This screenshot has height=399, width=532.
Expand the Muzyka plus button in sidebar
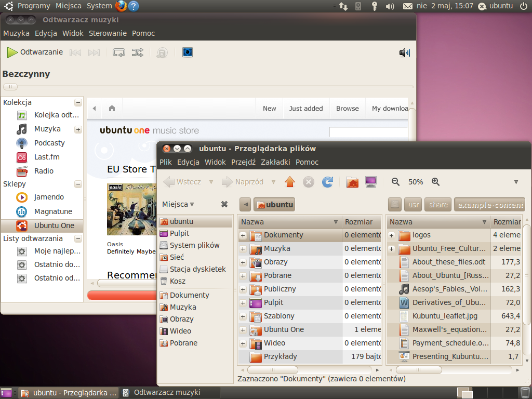78,129
